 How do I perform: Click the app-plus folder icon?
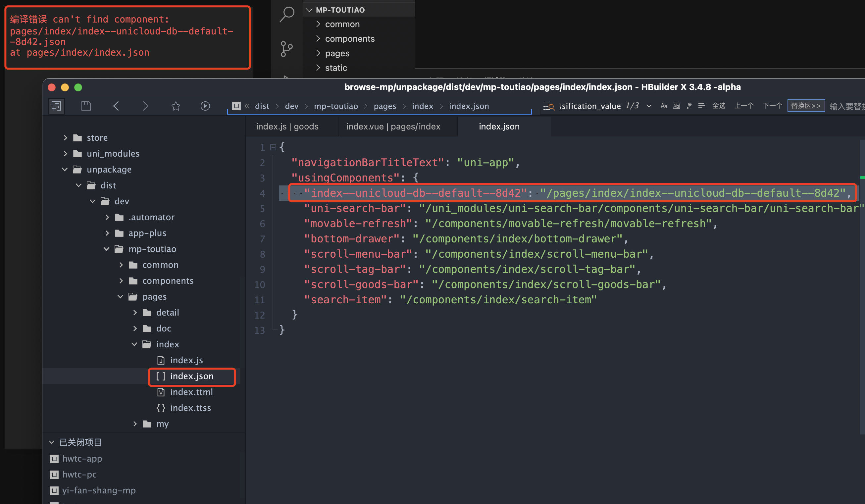point(119,233)
